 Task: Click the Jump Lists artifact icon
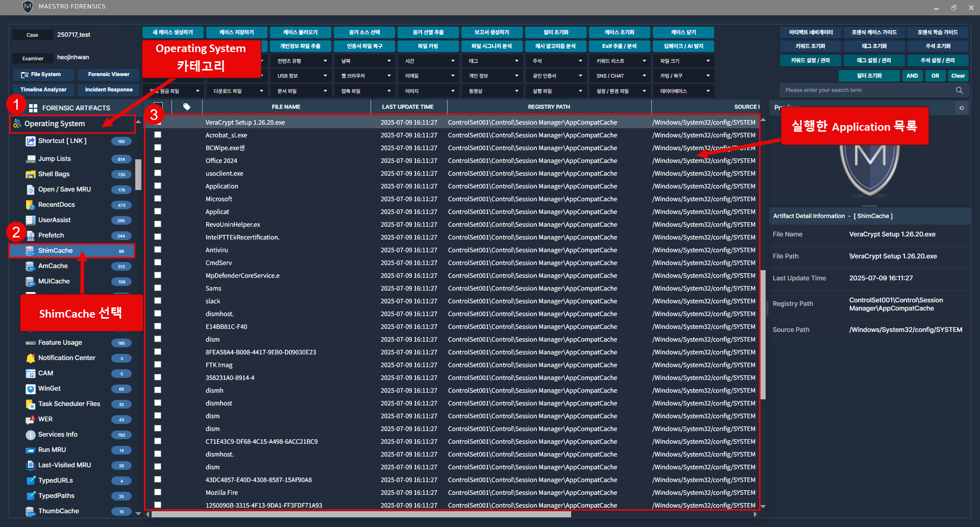[x=31, y=159]
